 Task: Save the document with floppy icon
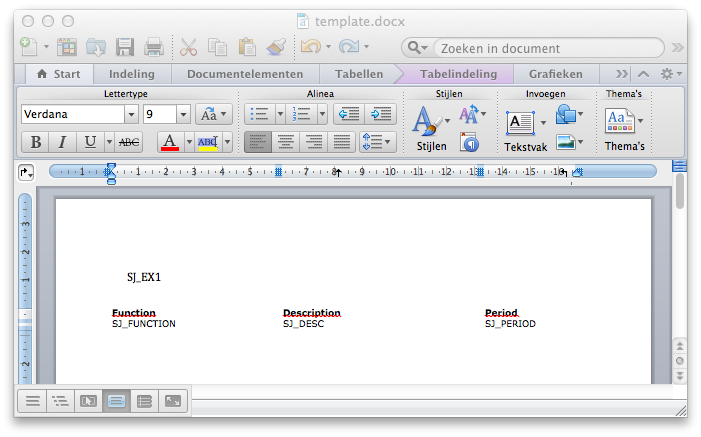(x=125, y=47)
